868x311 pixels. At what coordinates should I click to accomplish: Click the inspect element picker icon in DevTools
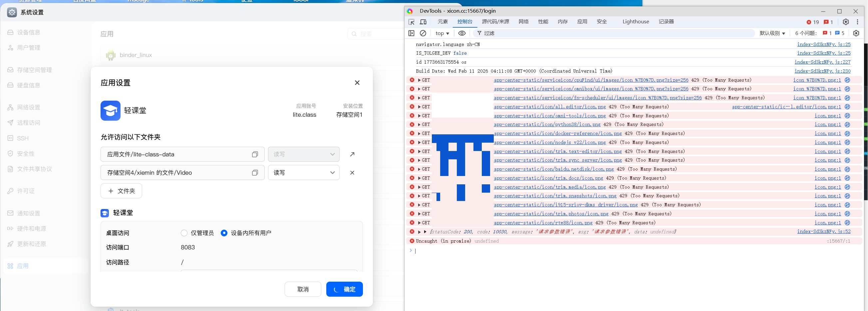[x=412, y=22]
